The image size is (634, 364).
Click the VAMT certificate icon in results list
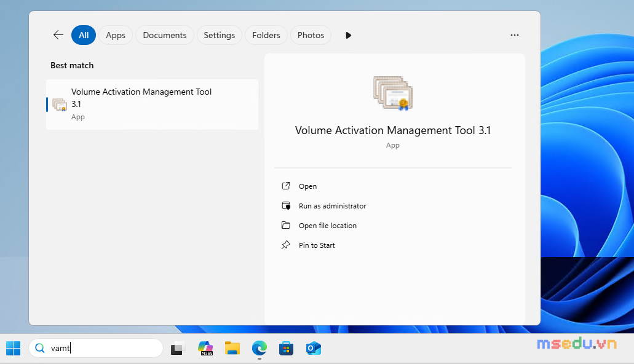60,105
